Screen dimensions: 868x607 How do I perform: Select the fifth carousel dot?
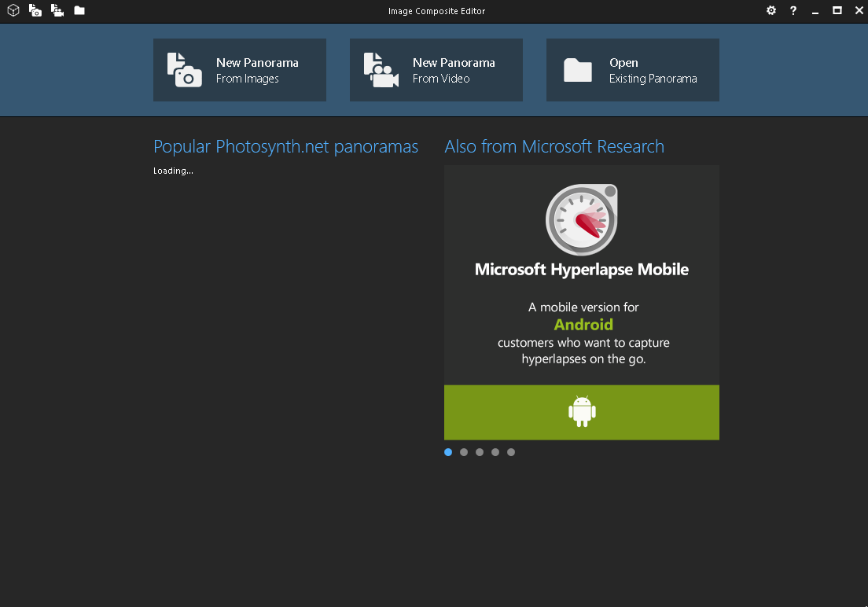[x=511, y=452]
